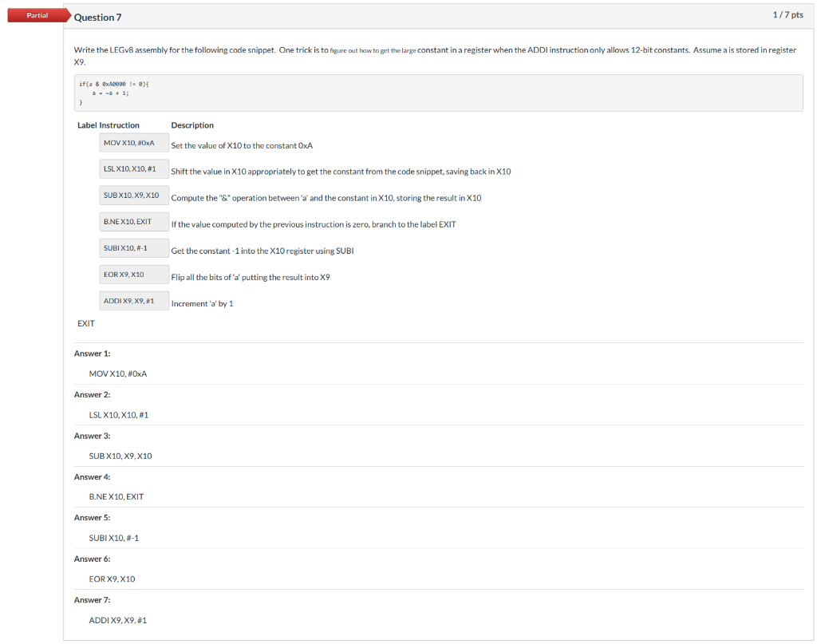Click Answer 3 value SUB X10, X9, X10
The image size is (817, 644).
click(120, 456)
